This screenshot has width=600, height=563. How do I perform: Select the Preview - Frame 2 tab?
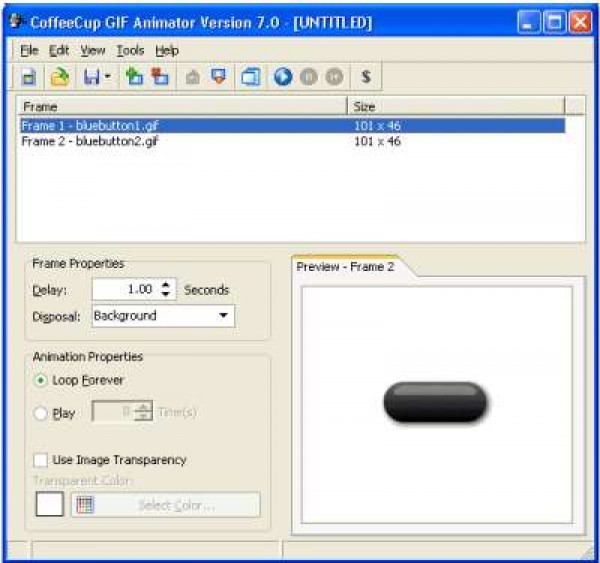tap(345, 266)
